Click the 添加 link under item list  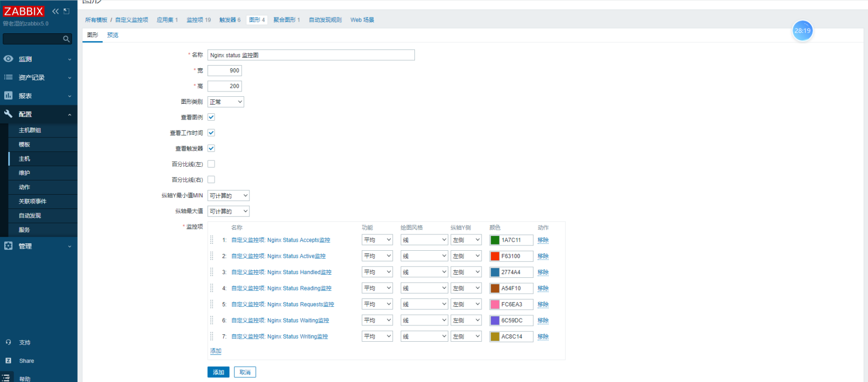click(x=216, y=351)
